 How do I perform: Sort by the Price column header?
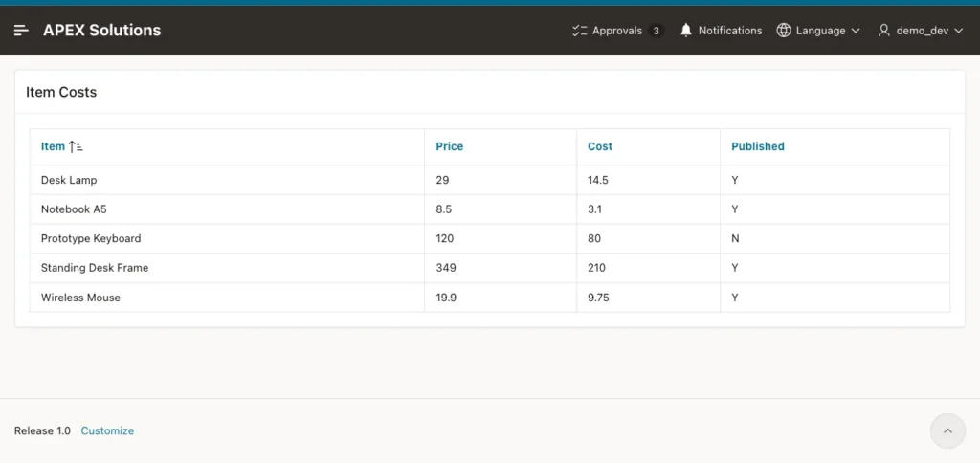(450, 146)
